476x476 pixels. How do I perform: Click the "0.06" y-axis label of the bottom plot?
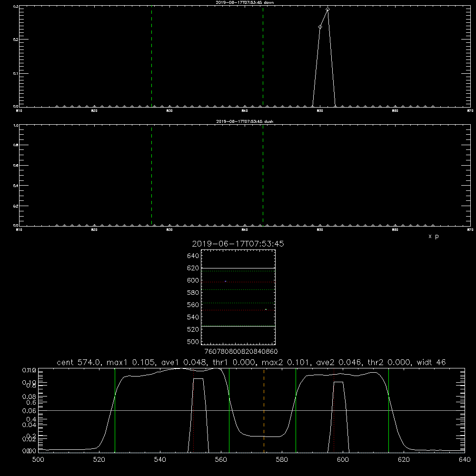pyautogui.click(x=30, y=411)
